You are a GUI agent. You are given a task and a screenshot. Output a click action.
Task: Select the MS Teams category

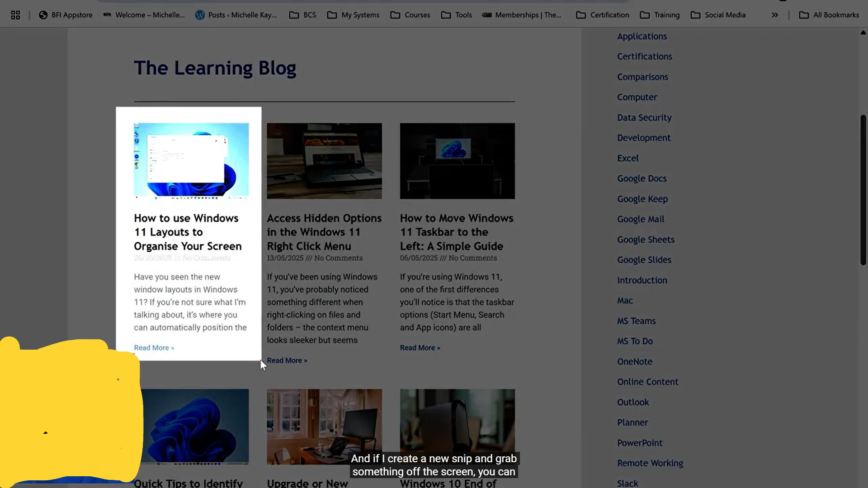(x=636, y=321)
